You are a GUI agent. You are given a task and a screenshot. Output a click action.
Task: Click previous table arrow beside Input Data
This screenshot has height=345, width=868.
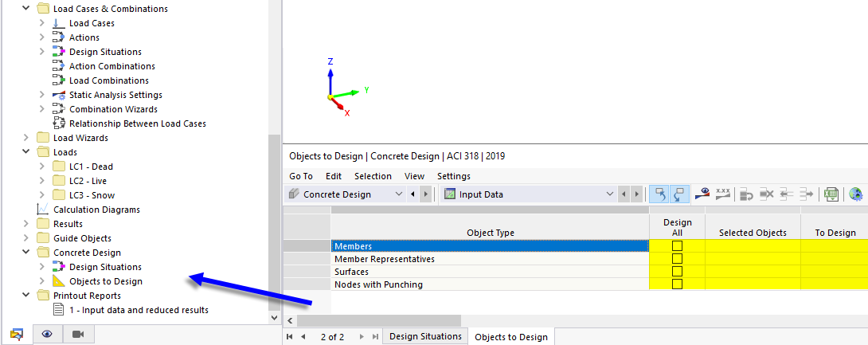coord(624,194)
